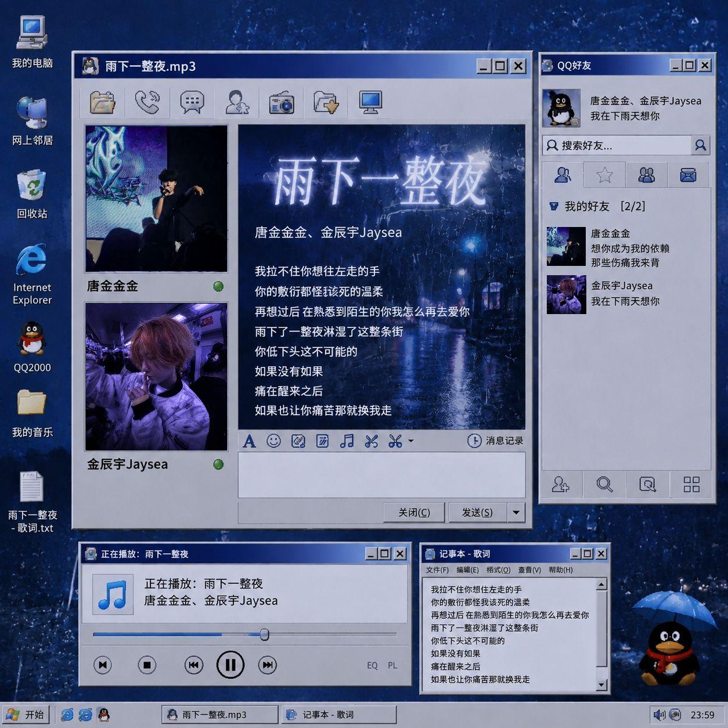Click in the 搜索好友 search field
Screen dimensions: 728x728
coord(618,145)
